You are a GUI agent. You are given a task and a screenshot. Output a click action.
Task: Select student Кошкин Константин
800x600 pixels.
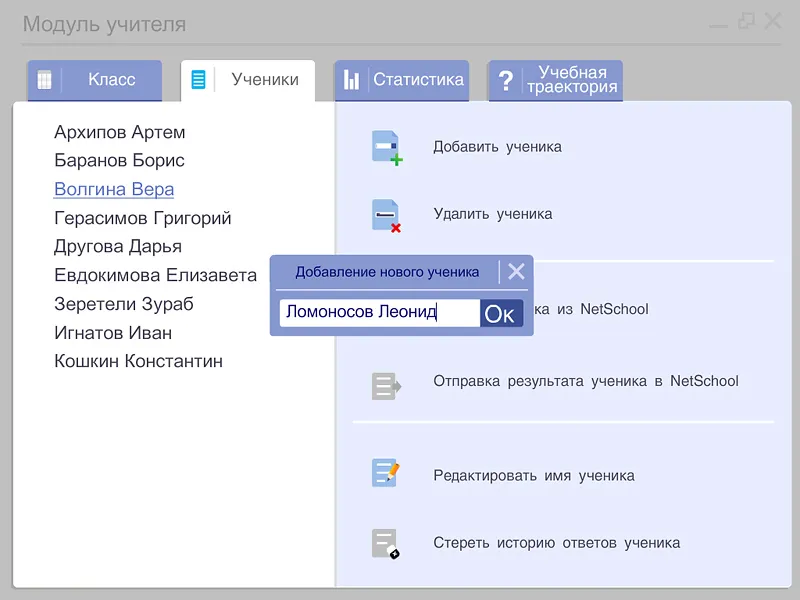(138, 361)
